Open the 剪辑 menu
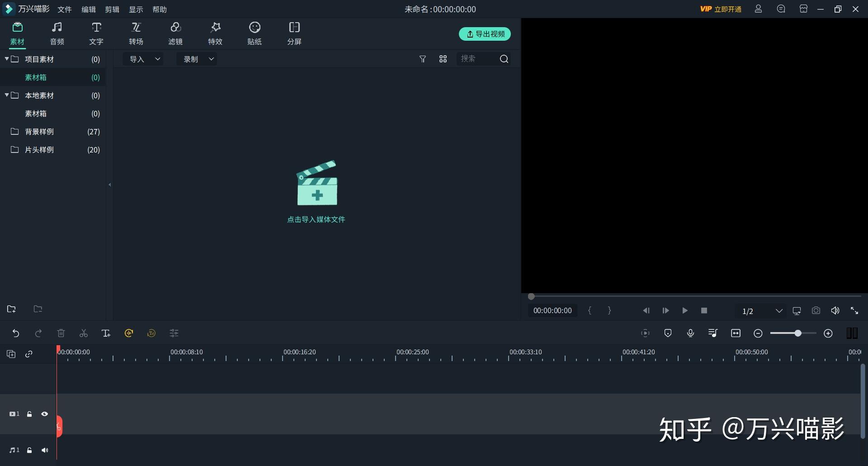This screenshot has height=466, width=868. (x=112, y=10)
